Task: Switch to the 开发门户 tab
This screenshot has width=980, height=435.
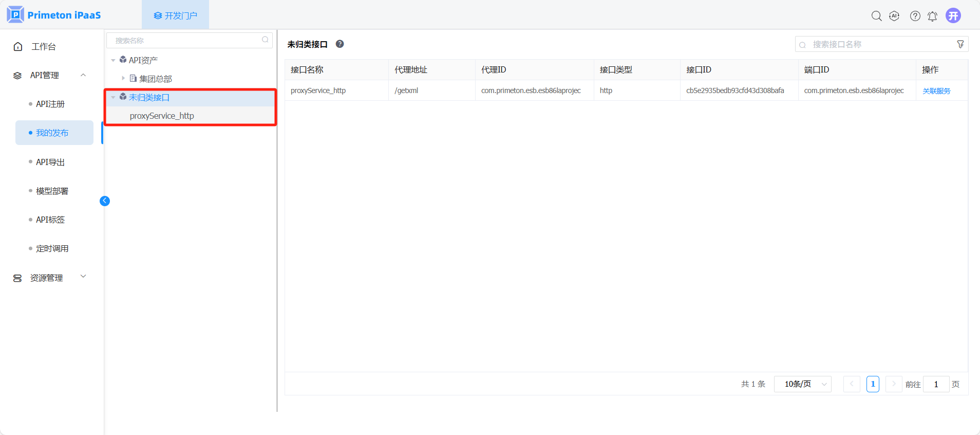Action: tap(175, 15)
